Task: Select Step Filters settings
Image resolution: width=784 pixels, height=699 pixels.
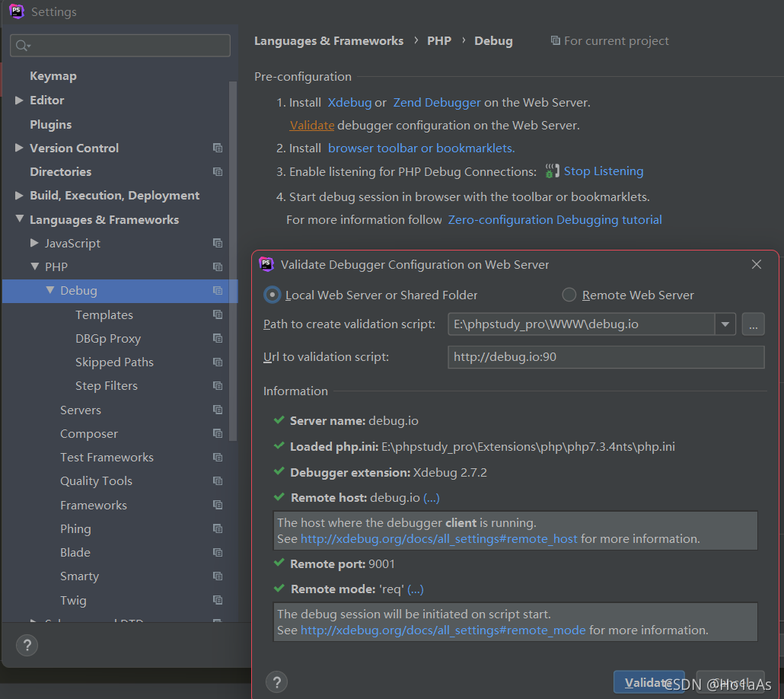Action: click(107, 386)
